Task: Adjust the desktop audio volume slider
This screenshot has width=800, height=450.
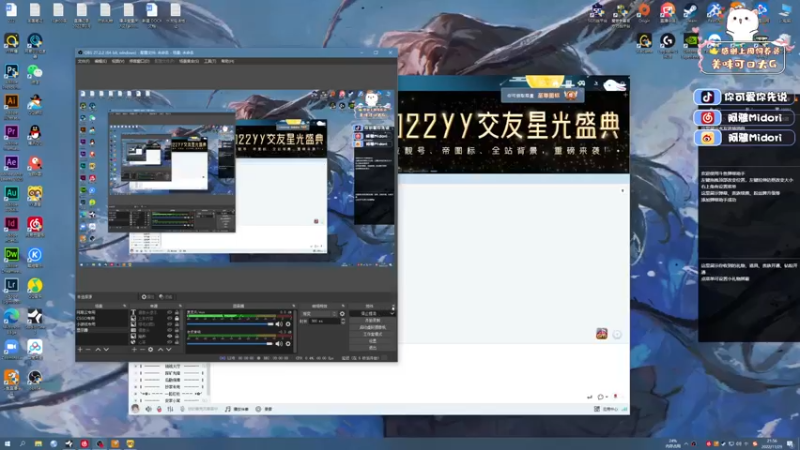Action: [231, 343]
